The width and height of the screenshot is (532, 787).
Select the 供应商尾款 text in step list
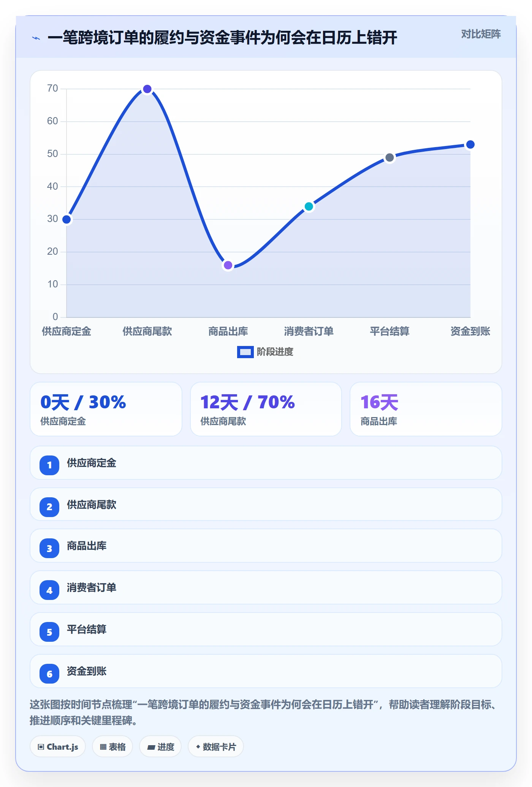(x=92, y=505)
